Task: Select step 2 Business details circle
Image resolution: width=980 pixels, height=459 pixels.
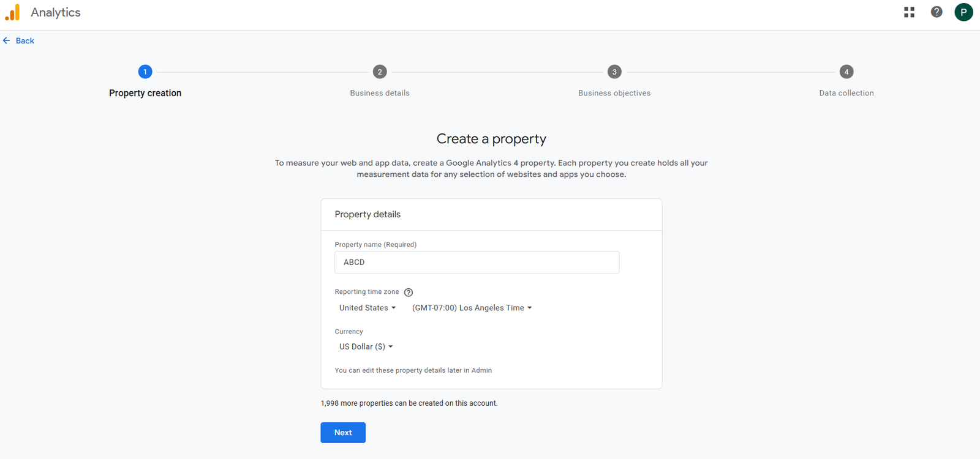Action: pyautogui.click(x=380, y=72)
